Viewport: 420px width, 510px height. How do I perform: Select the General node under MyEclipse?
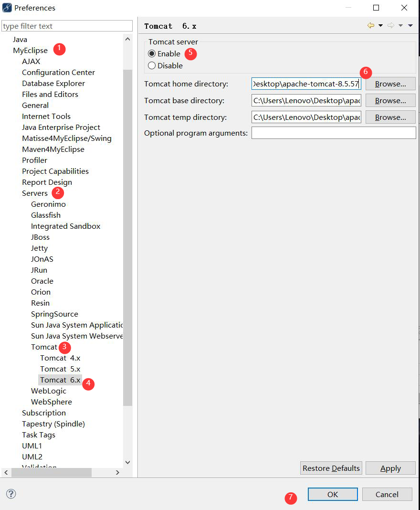35,106
